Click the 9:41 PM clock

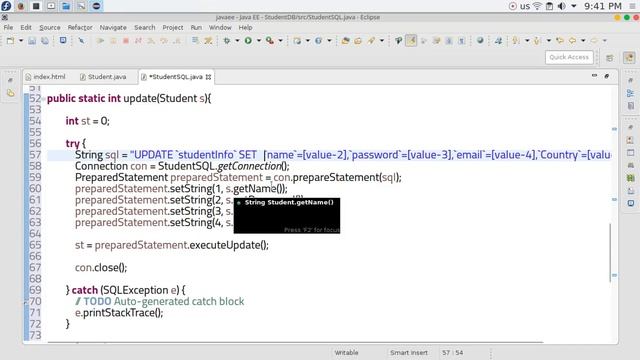point(602,6)
